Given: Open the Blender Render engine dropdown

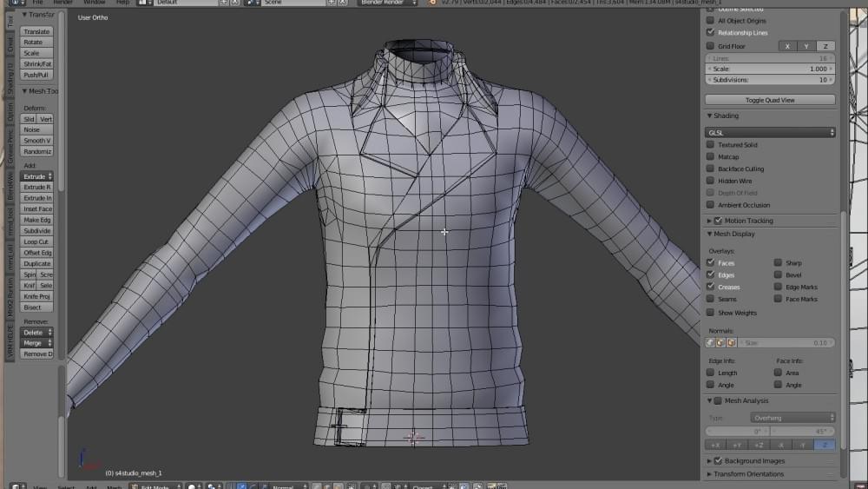Looking at the screenshot, I should click(x=388, y=3).
